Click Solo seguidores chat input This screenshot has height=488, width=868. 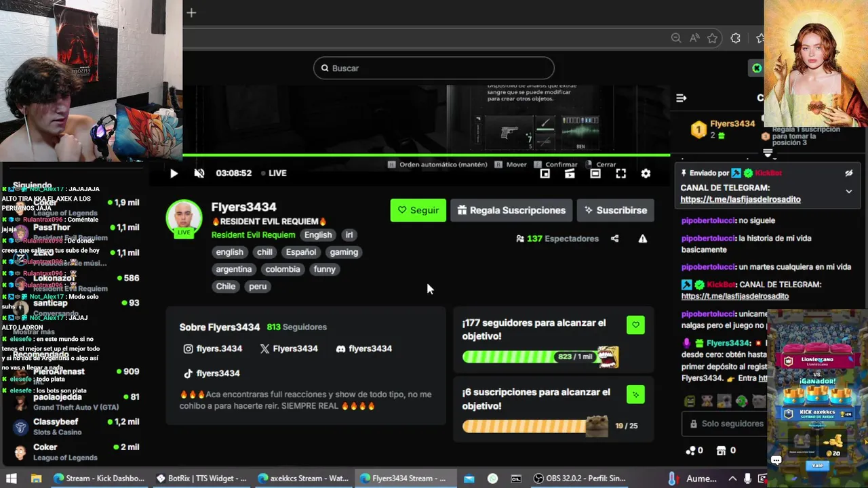point(724,424)
